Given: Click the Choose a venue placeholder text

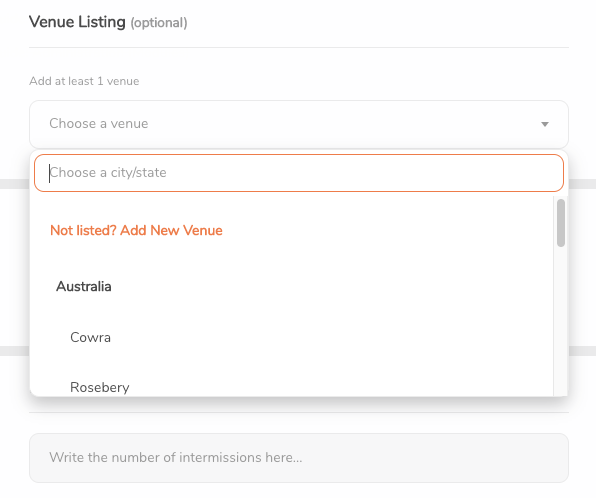Looking at the screenshot, I should click(x=98, y=124).
